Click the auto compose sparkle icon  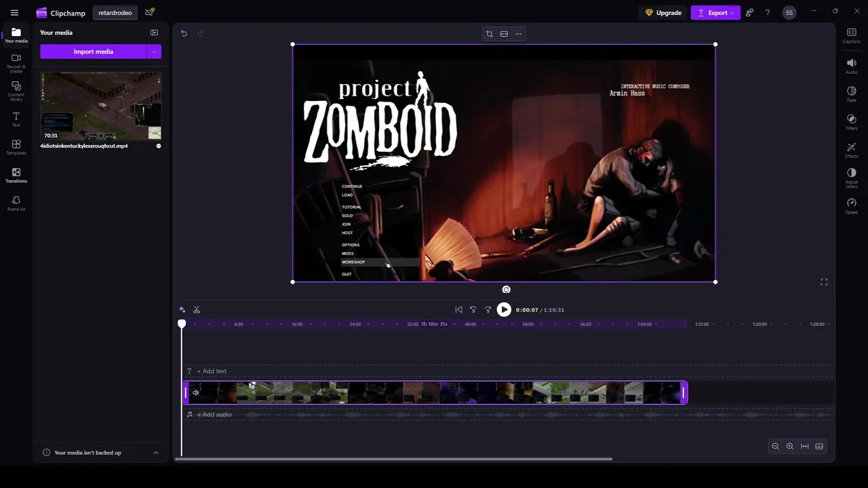182,310
